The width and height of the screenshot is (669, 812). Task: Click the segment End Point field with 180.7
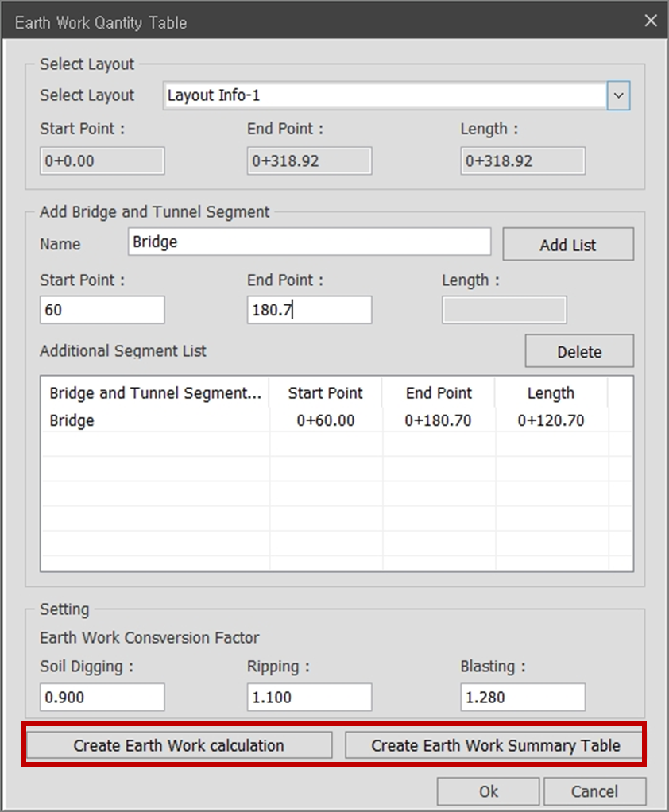tap(310, 310)
